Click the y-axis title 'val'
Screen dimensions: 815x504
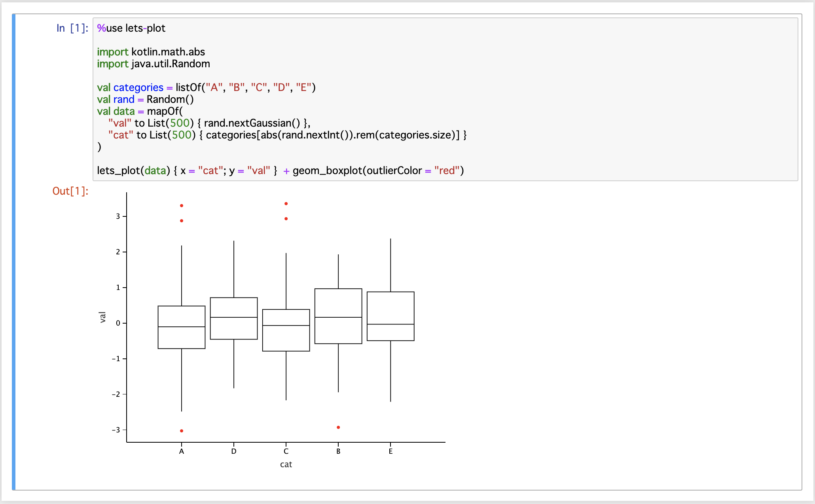tap(103, 317)
